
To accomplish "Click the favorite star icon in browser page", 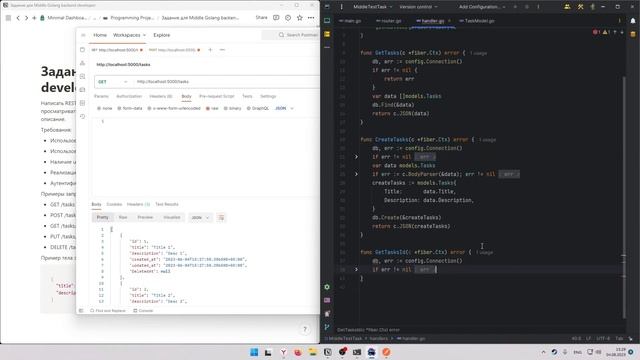I will [300, 18].
